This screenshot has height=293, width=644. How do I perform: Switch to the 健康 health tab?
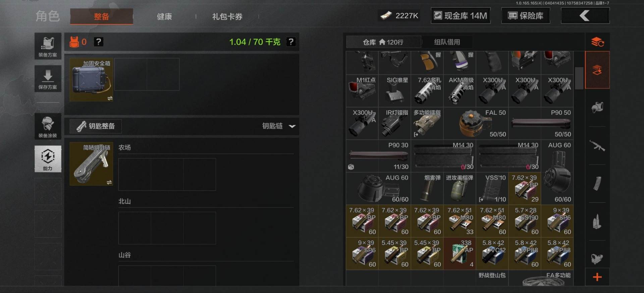tap(164, 16)
